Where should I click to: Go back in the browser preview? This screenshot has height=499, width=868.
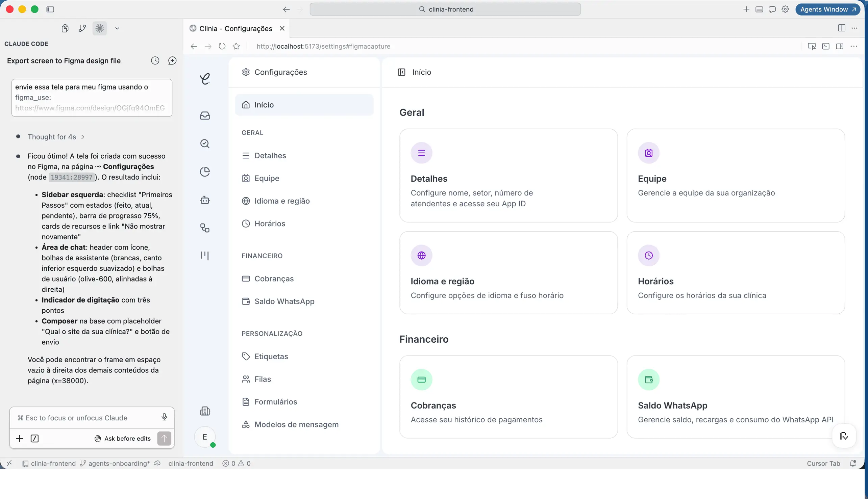click(x=194, y=46)
